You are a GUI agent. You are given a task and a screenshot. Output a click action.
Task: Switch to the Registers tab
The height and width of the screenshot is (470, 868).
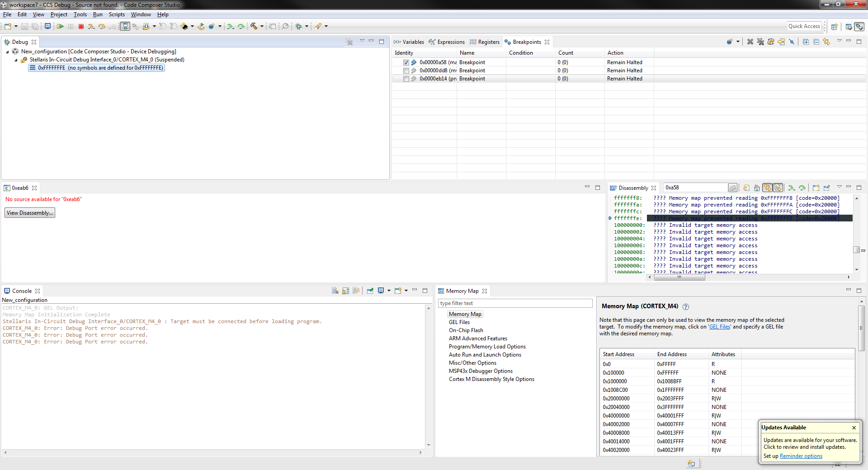coord(485,42)
